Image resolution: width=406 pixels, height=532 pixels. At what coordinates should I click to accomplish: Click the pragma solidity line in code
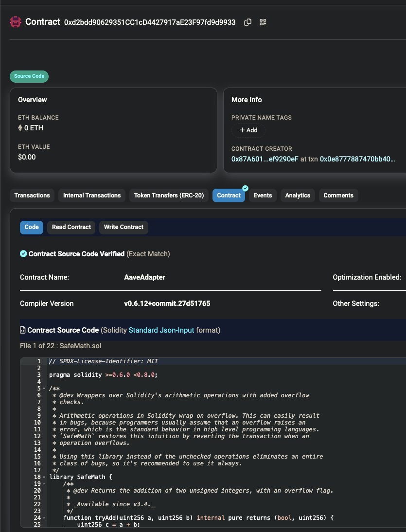click(104, 375)
